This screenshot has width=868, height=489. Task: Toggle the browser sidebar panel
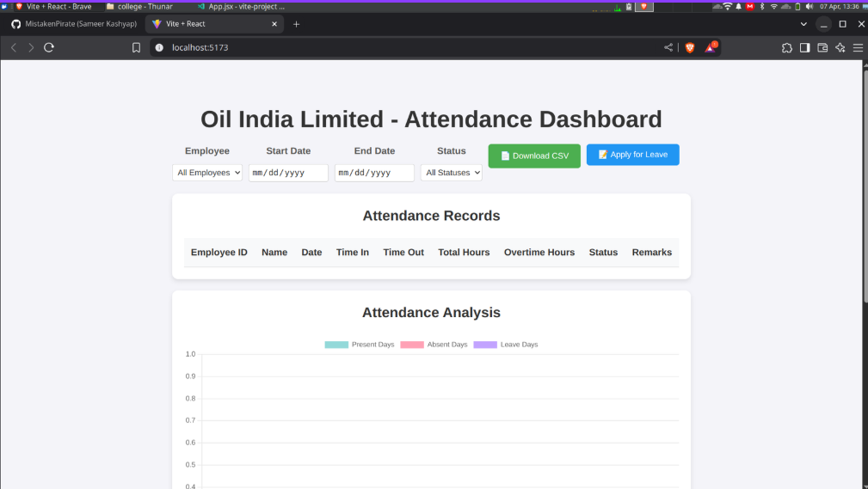[804, 47]
